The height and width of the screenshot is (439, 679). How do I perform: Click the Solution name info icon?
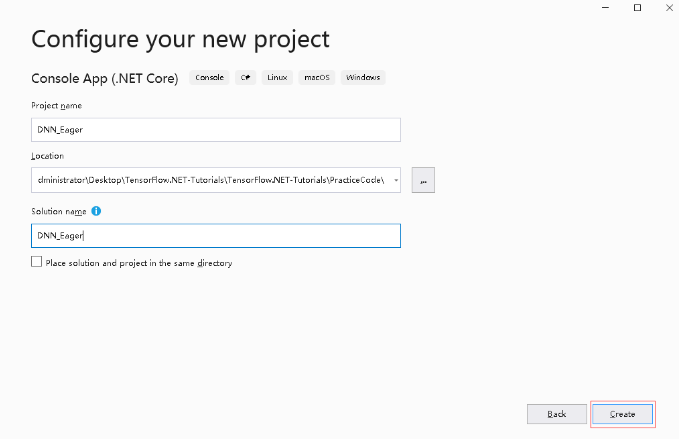click(x=96, y=211)
